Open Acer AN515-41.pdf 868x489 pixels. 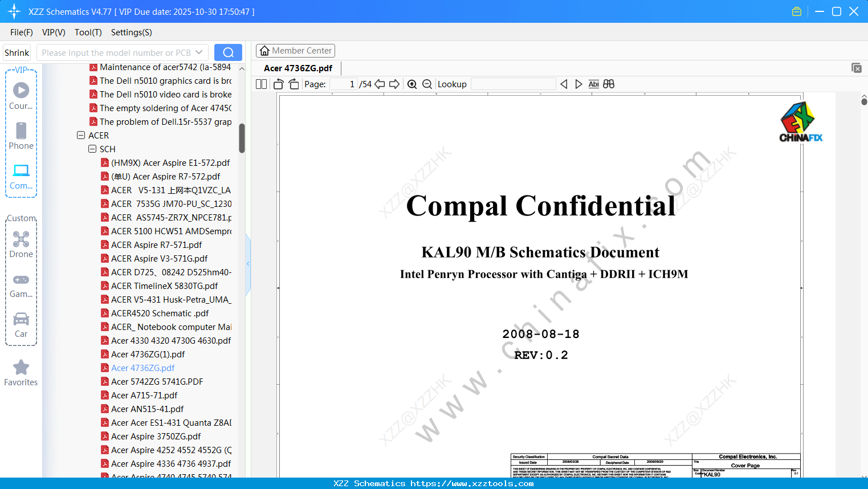pos(142,409)
